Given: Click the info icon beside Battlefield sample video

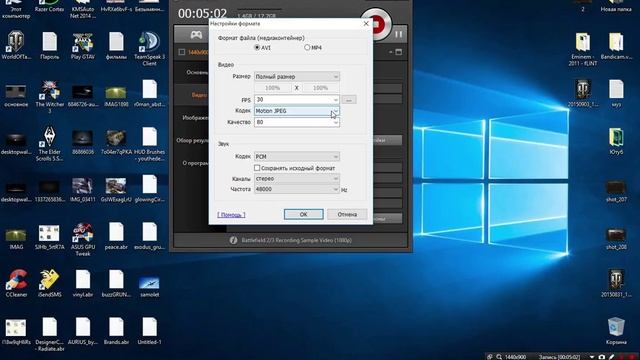Looking at the screenshot, I should pyautogui.click(x=233, y=240).
